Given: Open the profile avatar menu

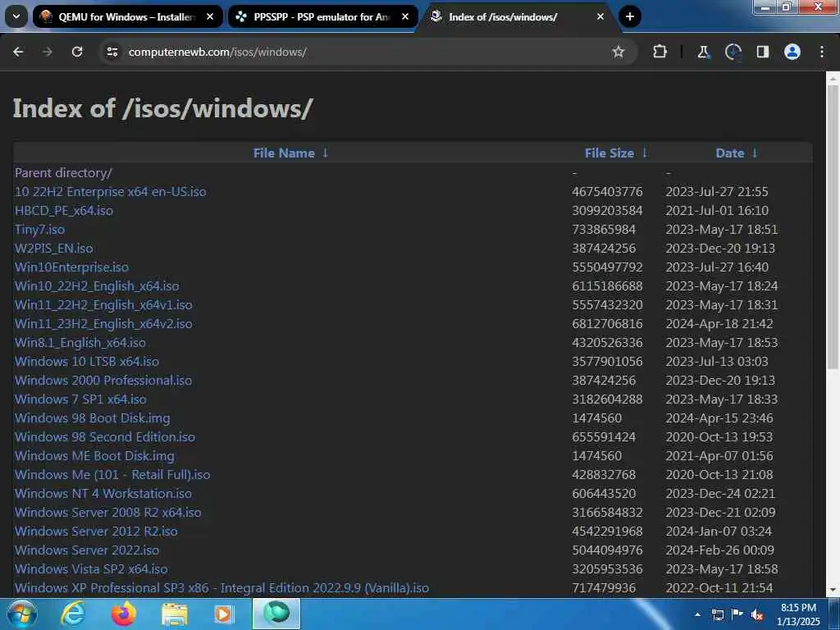Looking at the screenshot, I should point(792,52).
